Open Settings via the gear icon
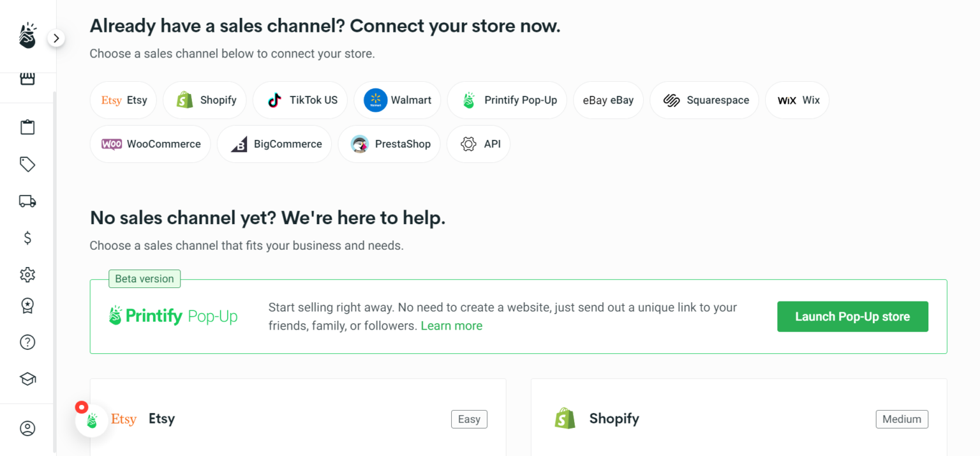Image resolution: width=980 pixels, height=456 pixels. [27, 275]
